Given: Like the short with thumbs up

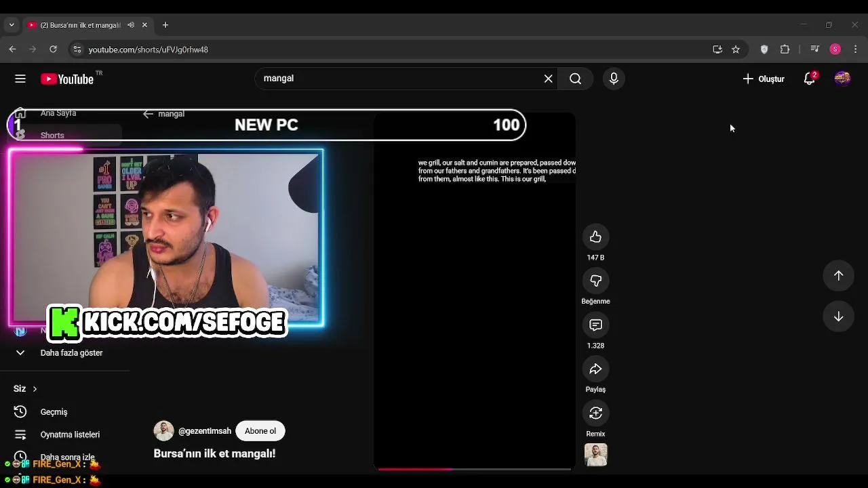Looking at the screenshot, I should 595,237.
